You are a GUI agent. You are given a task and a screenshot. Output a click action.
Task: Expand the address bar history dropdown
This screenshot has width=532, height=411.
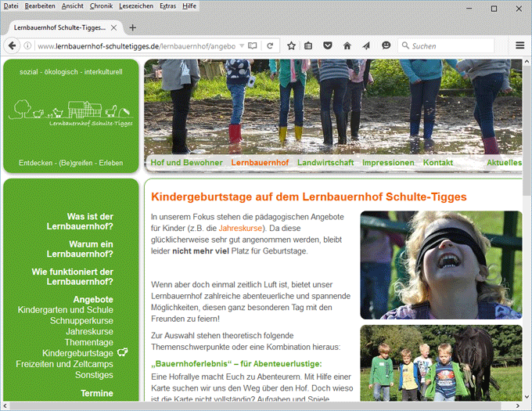(x=242, y=45)
